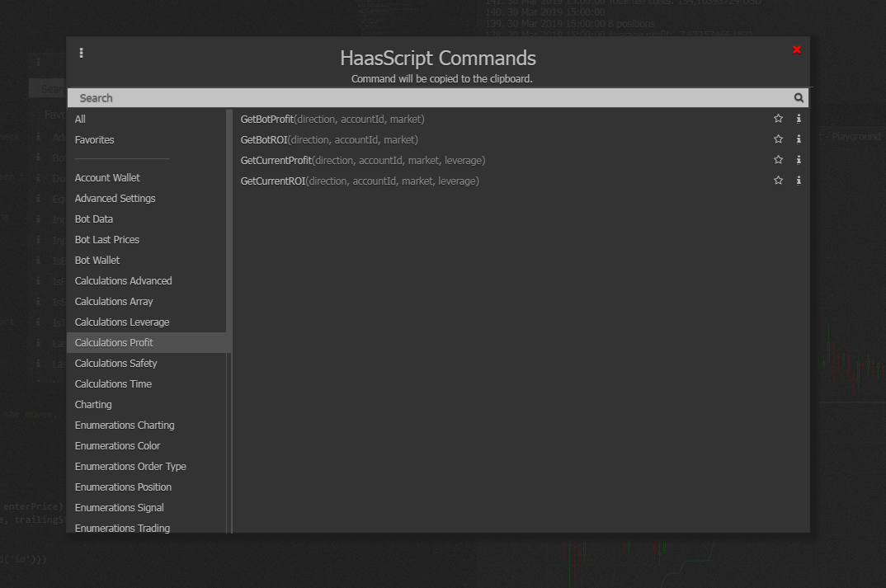
Task: Copy the GetCurrentROI command
Action: click(x=360, y=181)
